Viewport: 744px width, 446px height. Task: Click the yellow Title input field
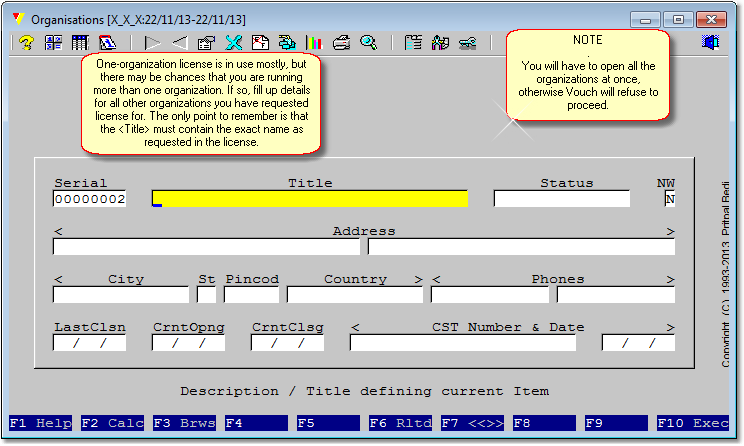[309, 199]
